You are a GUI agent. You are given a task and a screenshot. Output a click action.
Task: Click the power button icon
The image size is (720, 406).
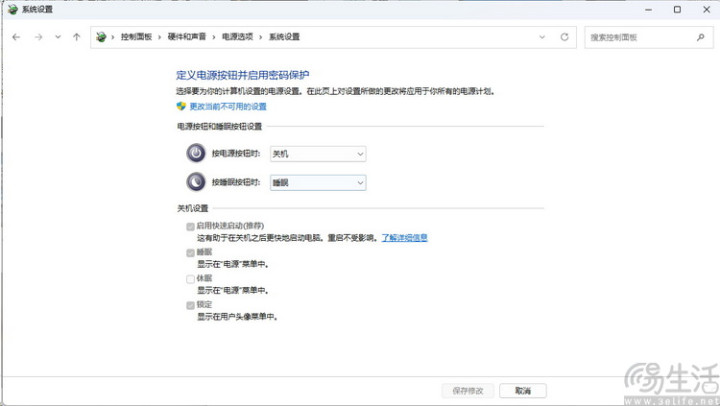pyautogui.click(x=196, y=153)
